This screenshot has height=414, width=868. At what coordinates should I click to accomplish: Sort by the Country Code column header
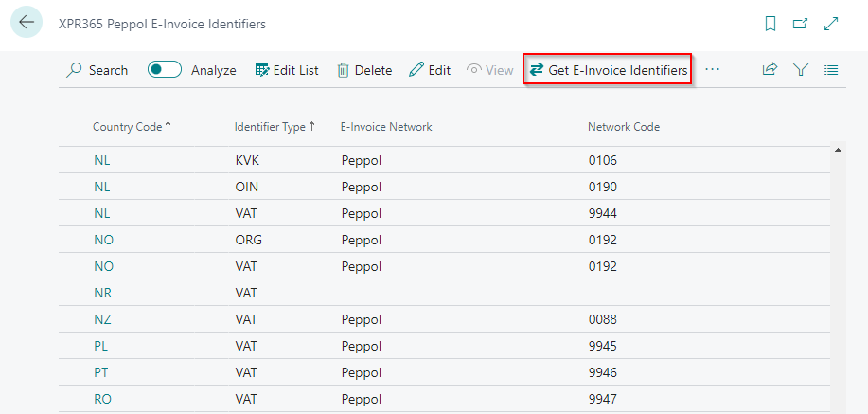tap(132, 127)
